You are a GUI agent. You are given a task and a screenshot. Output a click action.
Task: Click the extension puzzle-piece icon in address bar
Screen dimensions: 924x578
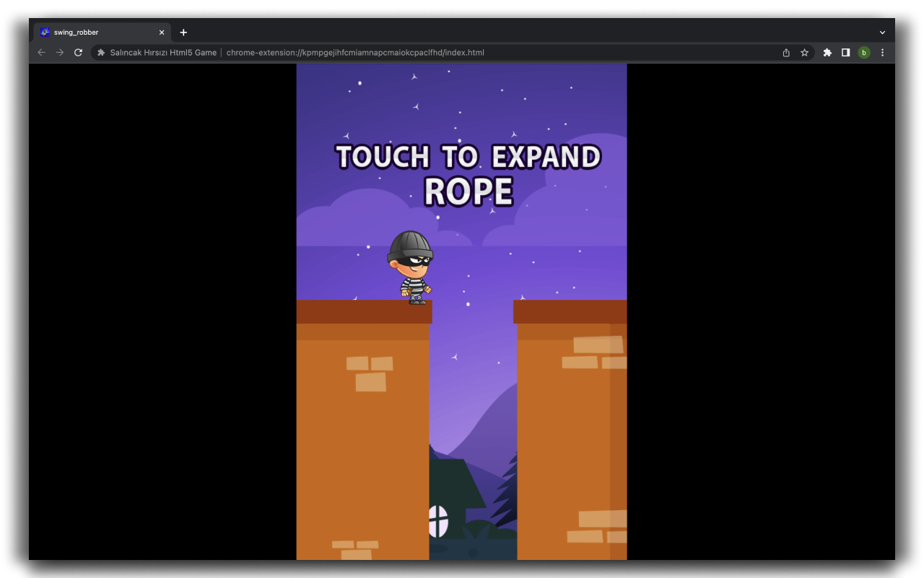click(100, 52)
